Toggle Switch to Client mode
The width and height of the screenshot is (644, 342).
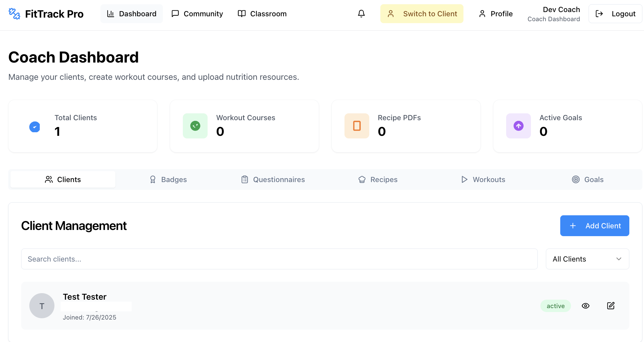422,14
